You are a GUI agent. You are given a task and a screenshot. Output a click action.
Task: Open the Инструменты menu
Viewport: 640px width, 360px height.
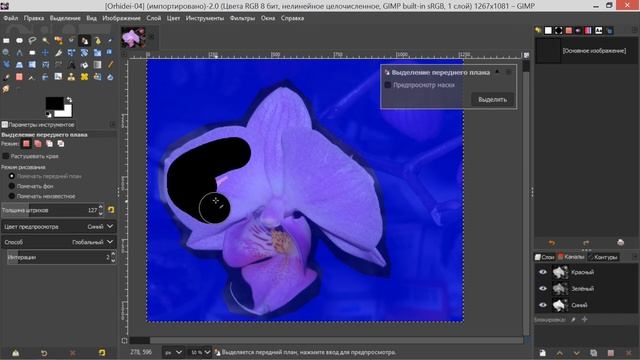click(204, 18)
